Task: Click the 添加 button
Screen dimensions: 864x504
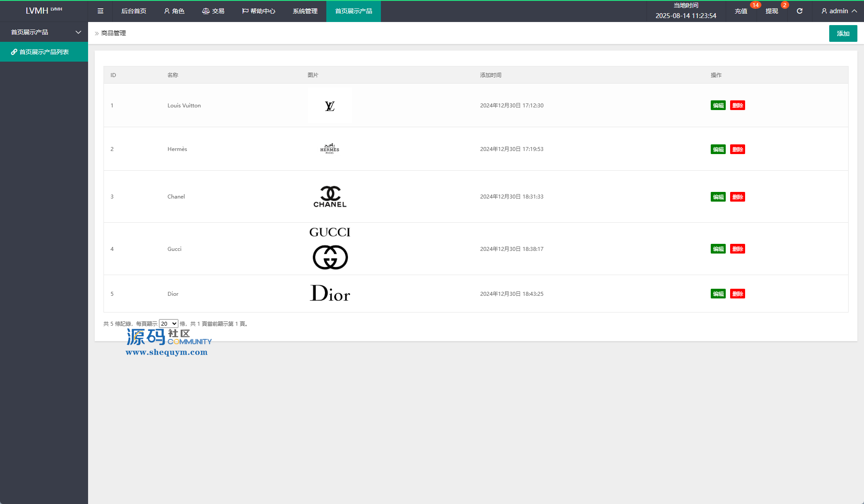Action: click(843, 33)
